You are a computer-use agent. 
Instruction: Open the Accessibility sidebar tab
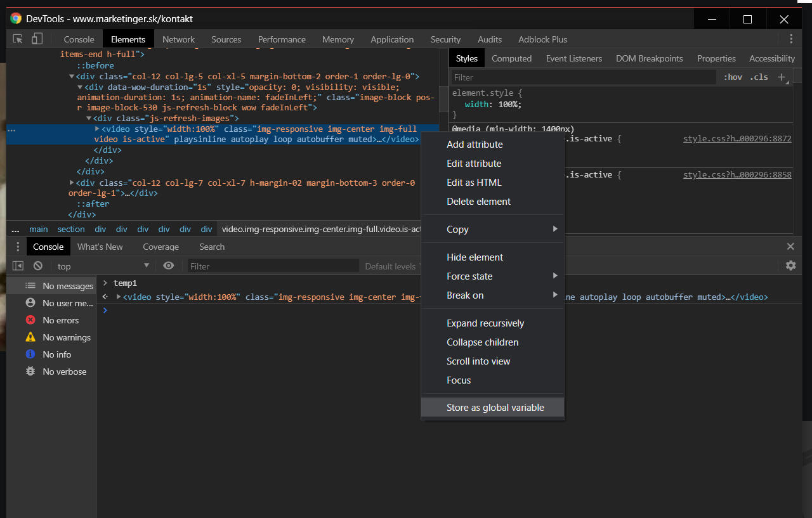772,58
